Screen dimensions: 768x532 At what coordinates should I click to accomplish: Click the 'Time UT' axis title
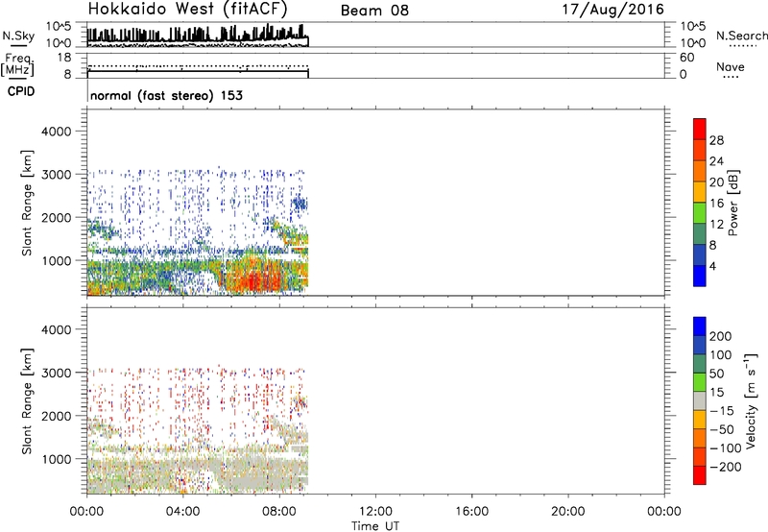(x=375, y=526)
